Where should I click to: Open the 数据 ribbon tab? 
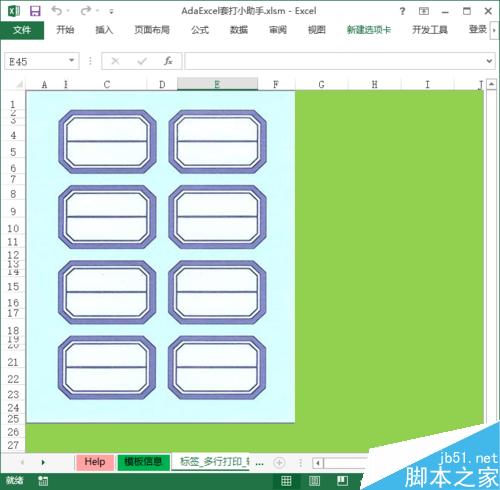pyautogui.click(x=239, y=30)
